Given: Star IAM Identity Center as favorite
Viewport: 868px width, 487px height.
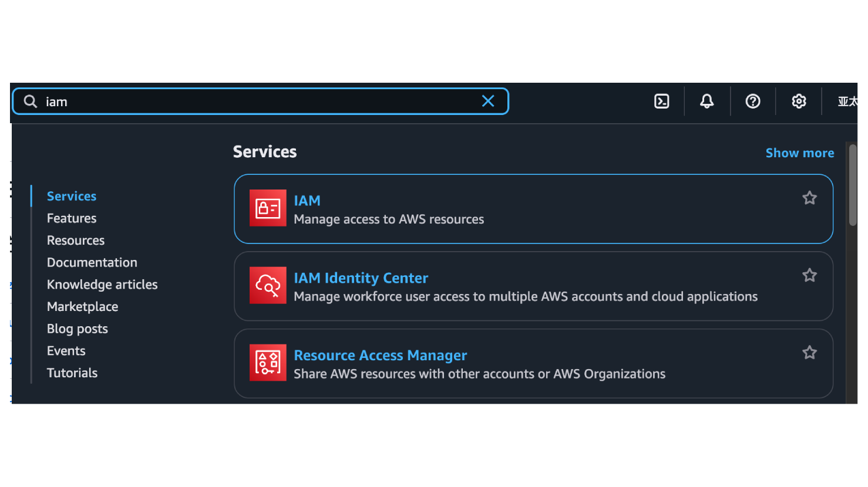Looking at the screenshot, I should coord(809,275).
